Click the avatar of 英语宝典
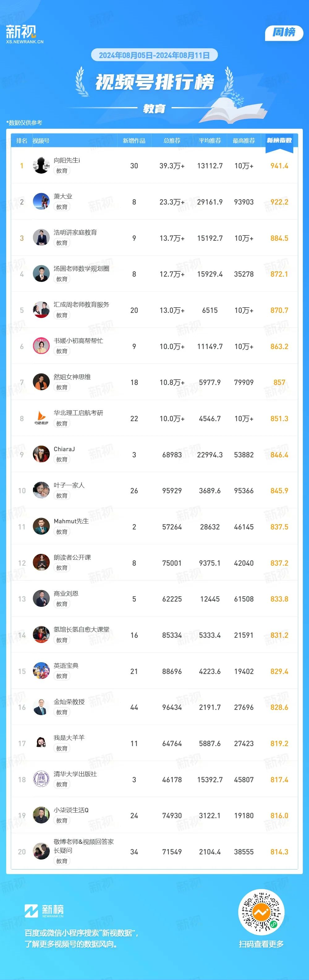309x980 pixels. (41, 671)
